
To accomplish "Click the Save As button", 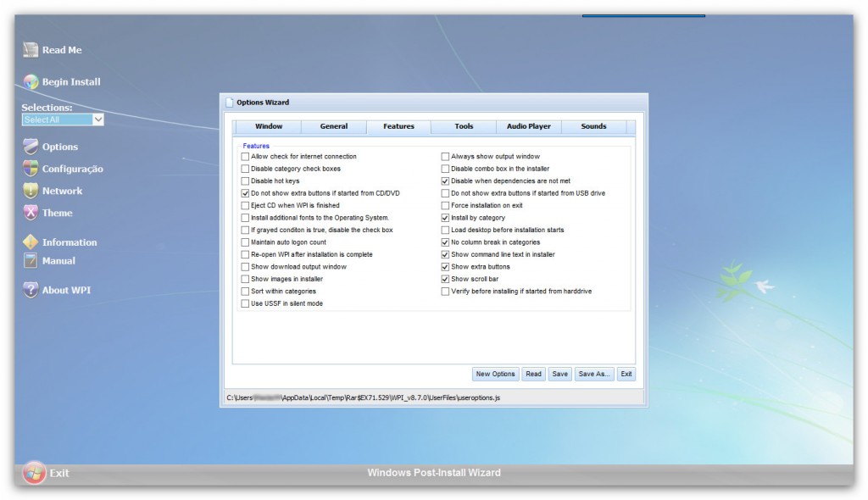I will 593,374.
